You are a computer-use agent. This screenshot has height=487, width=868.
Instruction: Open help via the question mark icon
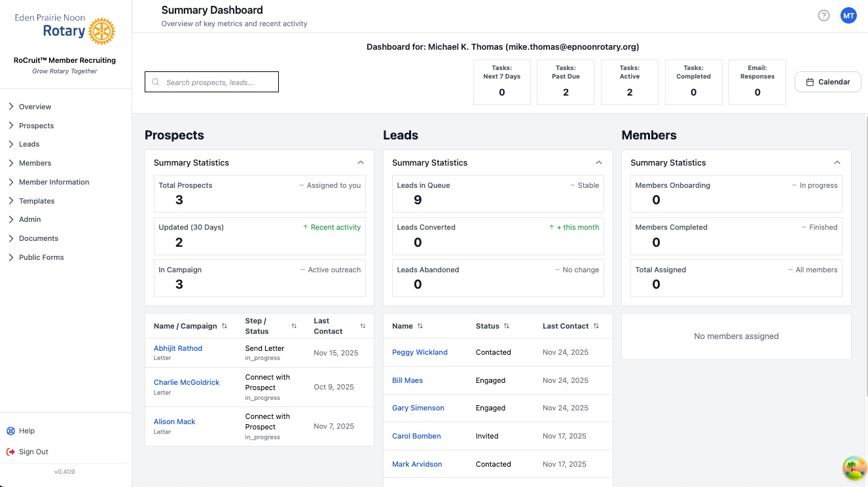click(823, 15)
